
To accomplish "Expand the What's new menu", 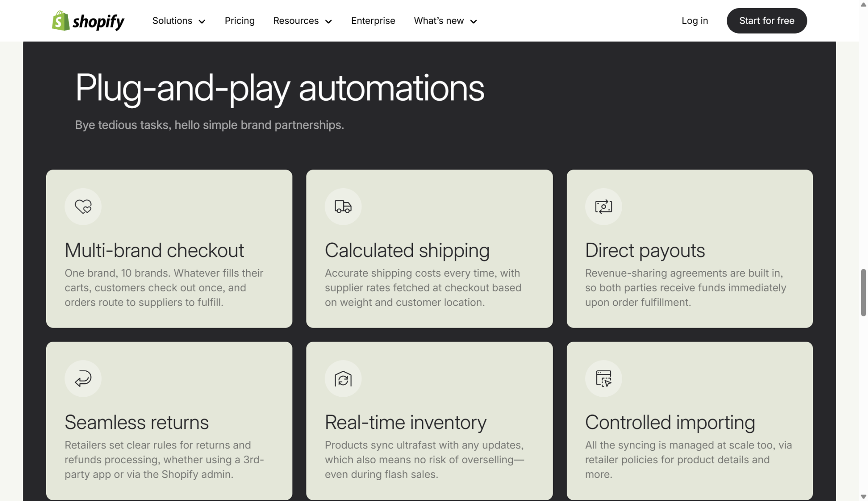I will coord(445,21).
